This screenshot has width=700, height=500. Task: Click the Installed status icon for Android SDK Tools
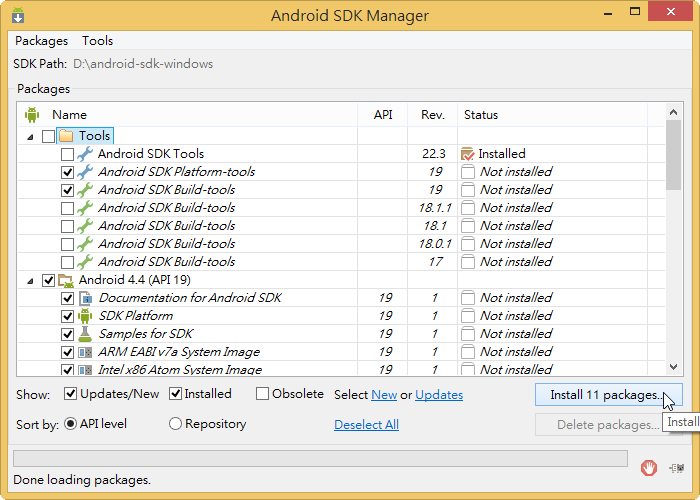(467, 154)
